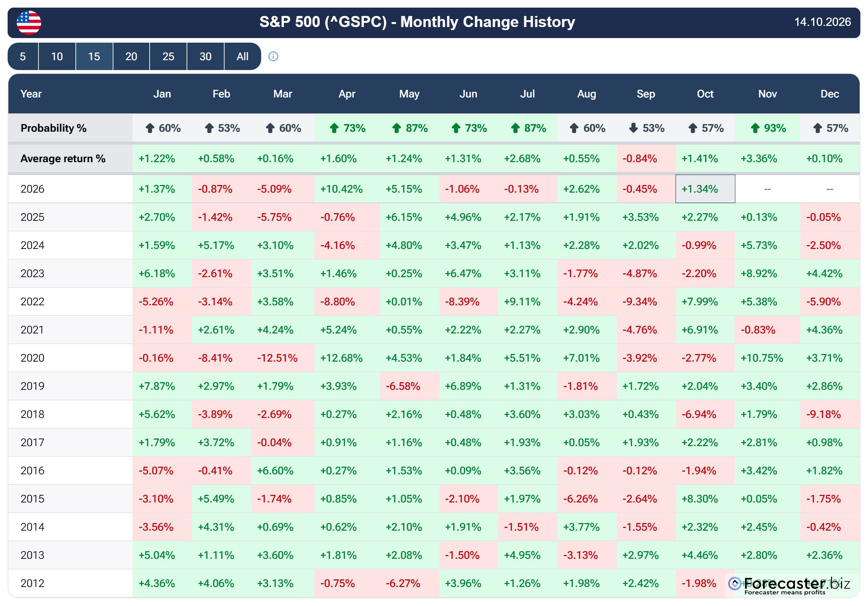Click the May 87% green arrow icon
868x606 pixels.
[397, 128]
